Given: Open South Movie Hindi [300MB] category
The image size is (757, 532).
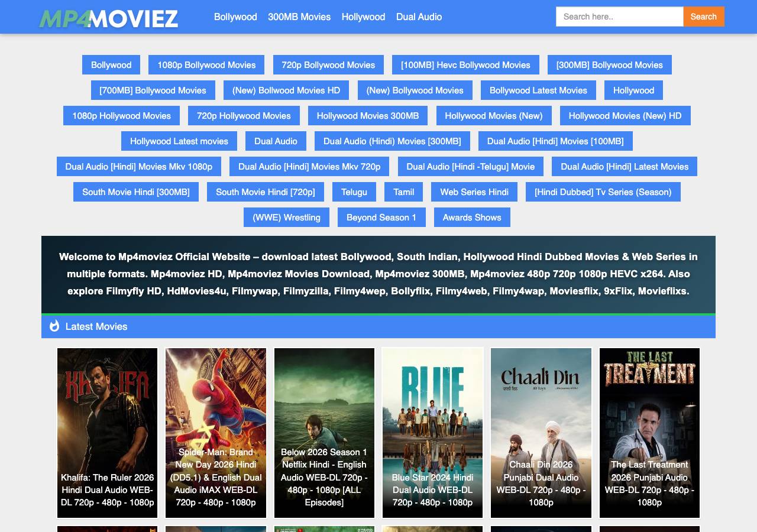Looking at the screenshot, I should [136, 192].
